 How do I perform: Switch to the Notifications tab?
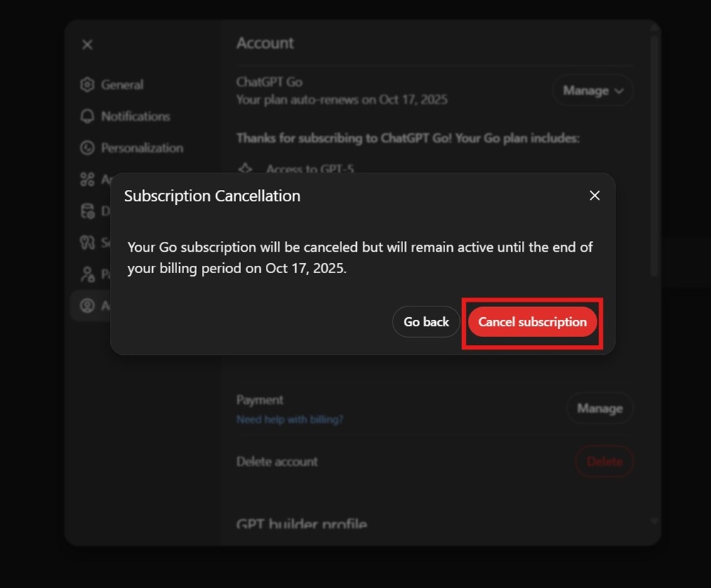coord(135,116)
